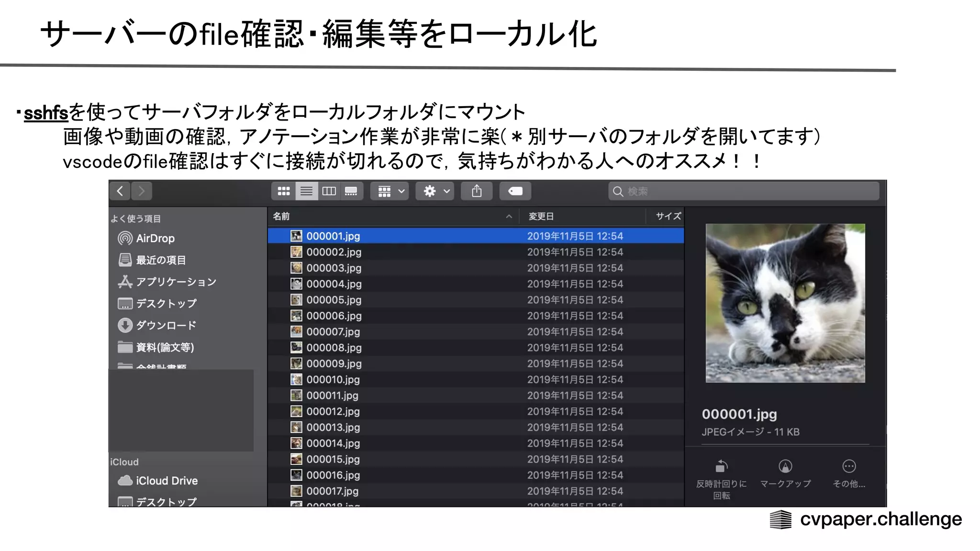Select file 000016.jpg
Viewport: 980px width, 551px height.
coord(476,475)
